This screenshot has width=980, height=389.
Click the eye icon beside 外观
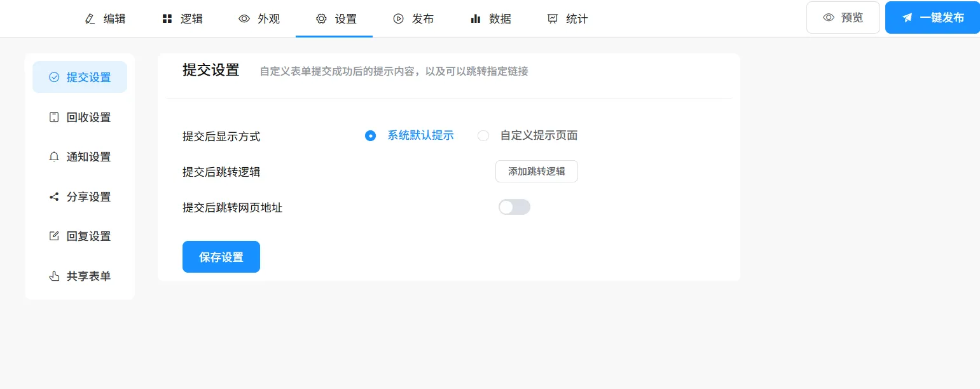(x=244, y=18)
